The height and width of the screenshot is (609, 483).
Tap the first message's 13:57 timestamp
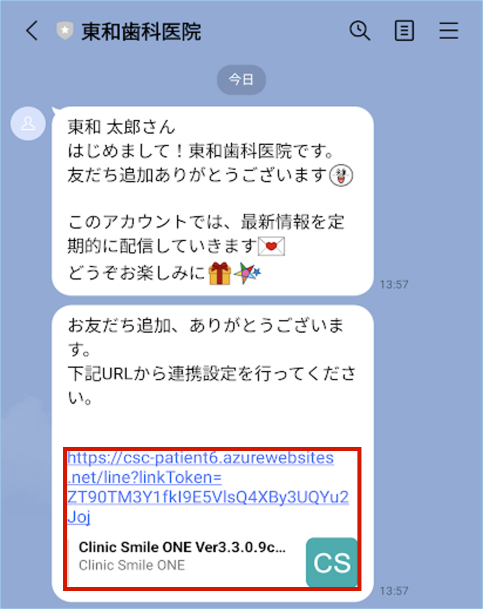[394, 285]
